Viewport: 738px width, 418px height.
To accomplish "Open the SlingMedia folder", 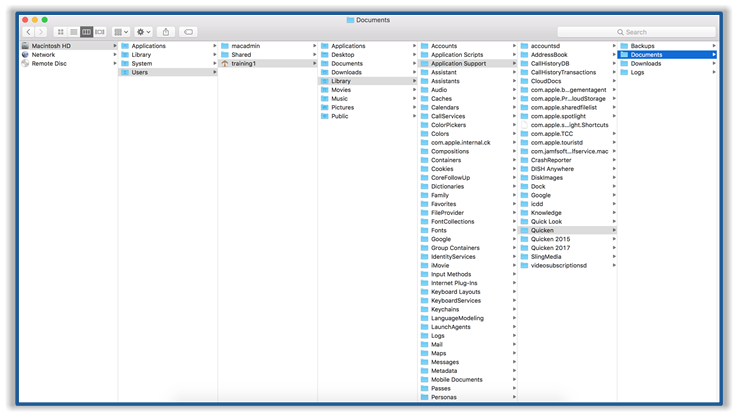I will coord(547,257).
